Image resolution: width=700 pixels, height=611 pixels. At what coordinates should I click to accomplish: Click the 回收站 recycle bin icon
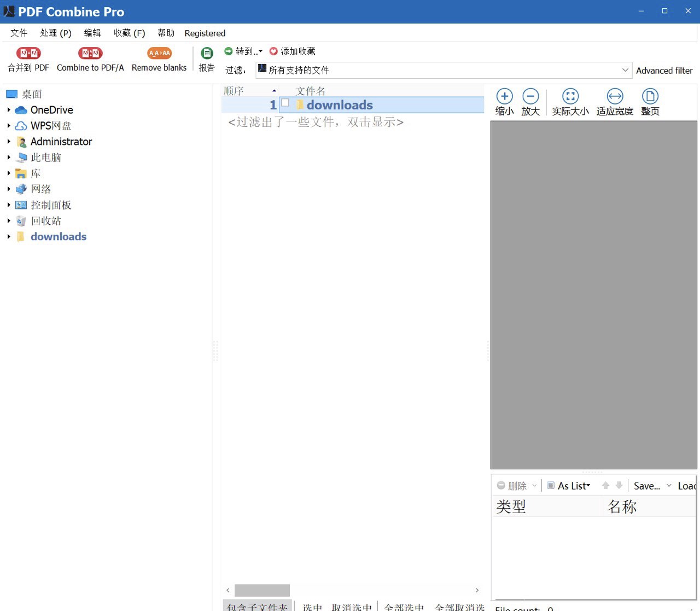click(x=21, y=221)
